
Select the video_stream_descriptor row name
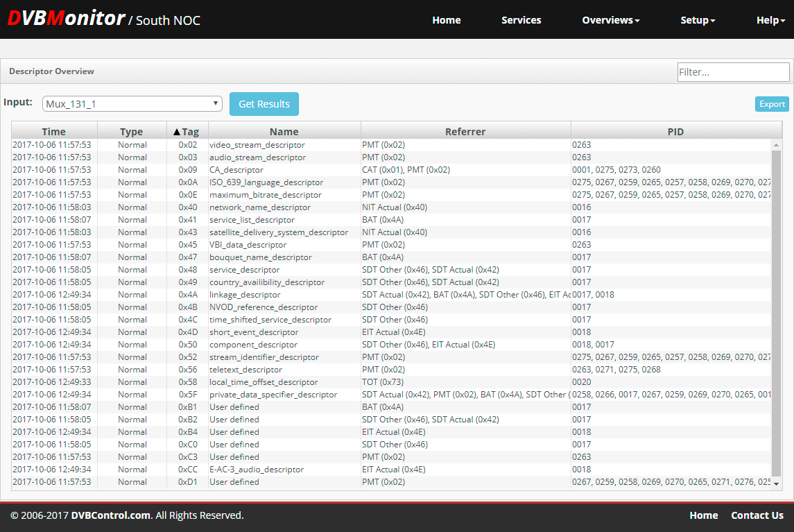click(x=257, y=145)
